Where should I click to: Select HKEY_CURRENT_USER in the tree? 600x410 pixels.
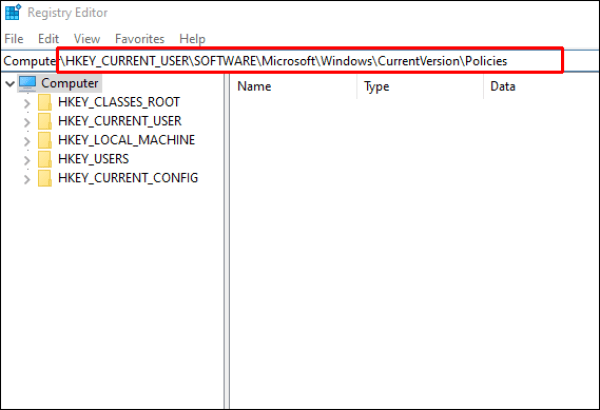(119, 121)
